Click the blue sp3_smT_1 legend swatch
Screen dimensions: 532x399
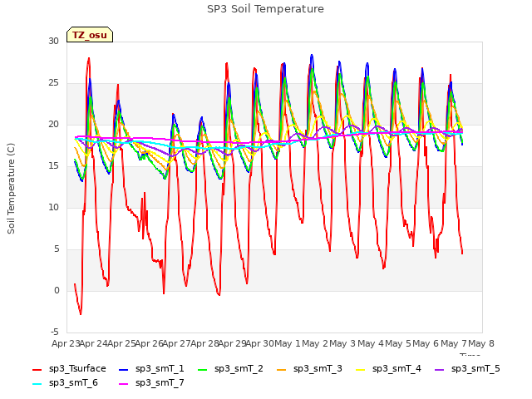[124, 369]
